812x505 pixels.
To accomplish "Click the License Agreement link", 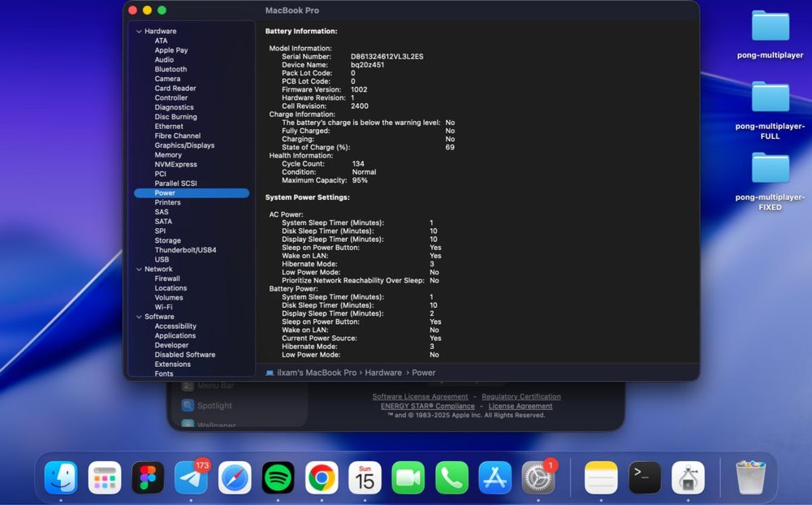I will pos(520,407).
